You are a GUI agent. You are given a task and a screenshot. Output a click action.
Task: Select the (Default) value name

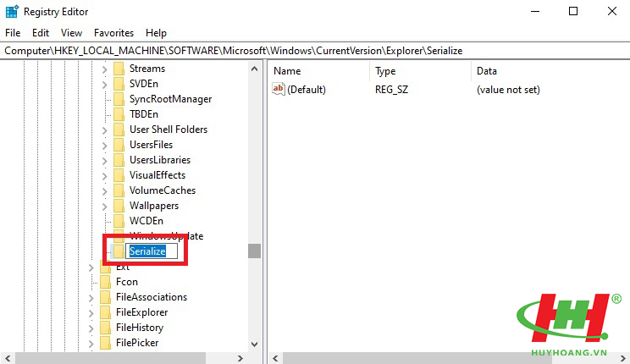(307, 90)
